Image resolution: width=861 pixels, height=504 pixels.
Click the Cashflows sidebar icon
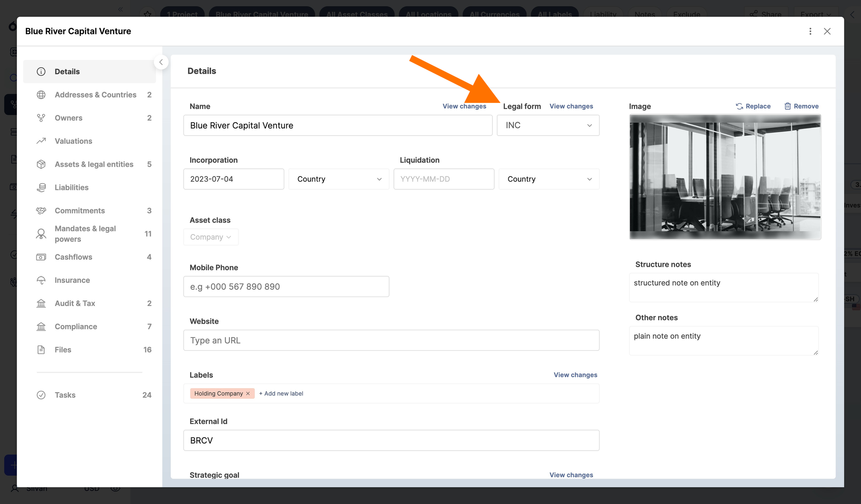tap(41, 257)
